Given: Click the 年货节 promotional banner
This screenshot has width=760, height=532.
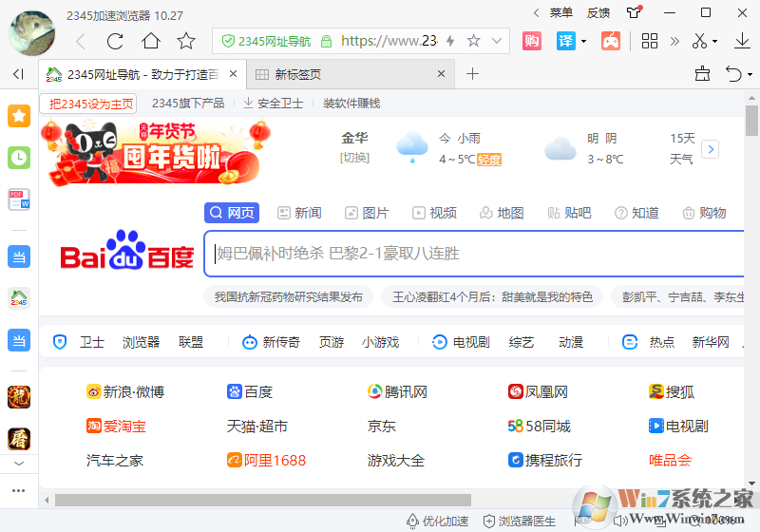Looking at the screenshot, I should [156, 154].
